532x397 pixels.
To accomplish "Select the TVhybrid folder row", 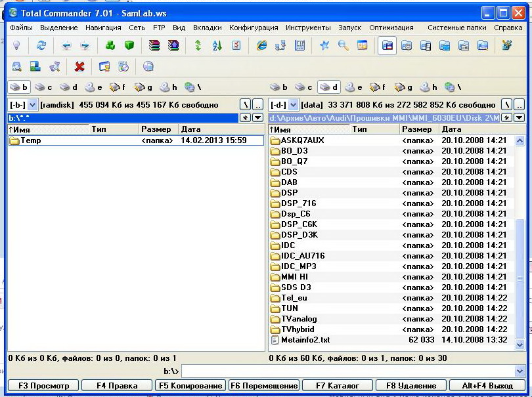I will pos(392,329).
